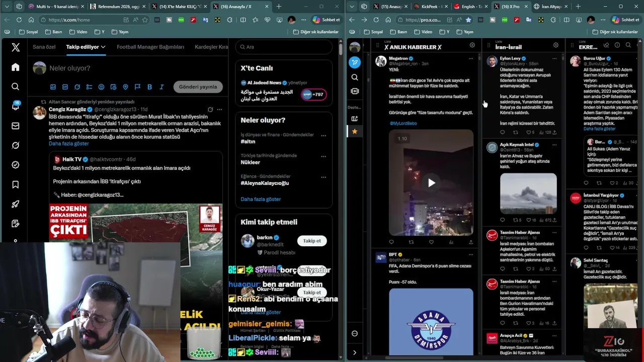644x362 pixels.
Task: Click Daha fazla göster under trends list
Action: click(261, 199)
